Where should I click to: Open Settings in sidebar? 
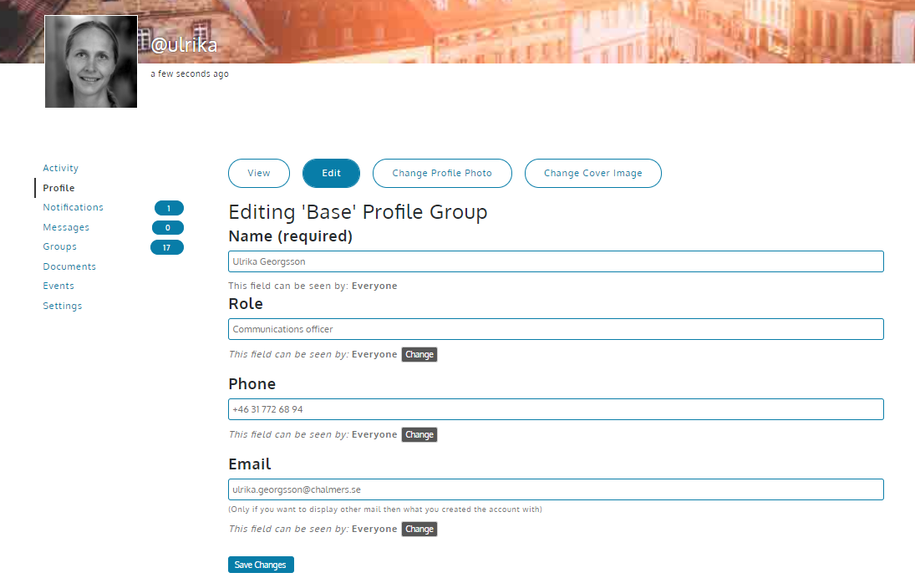pos(63,306)
